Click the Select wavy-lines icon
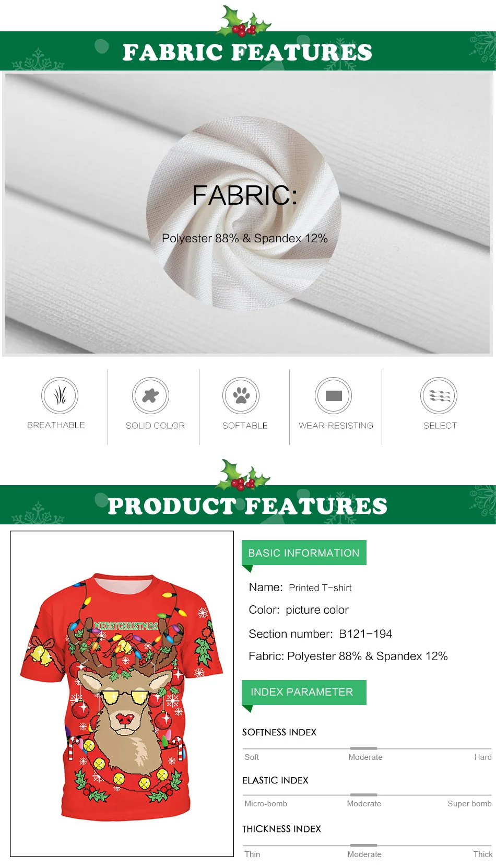The image size is (496, 868). pyautogui.click(x=439, y=396)
